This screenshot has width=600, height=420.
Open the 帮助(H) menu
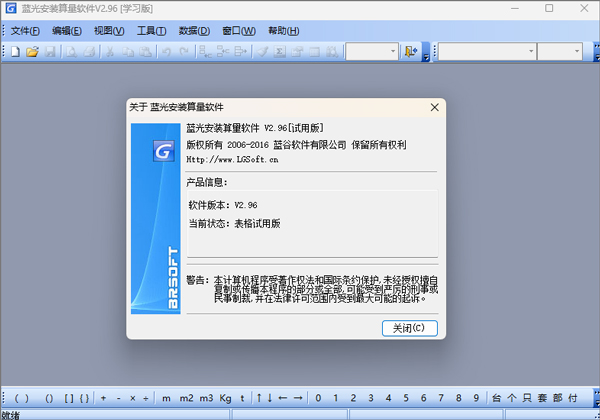point(284,31)
